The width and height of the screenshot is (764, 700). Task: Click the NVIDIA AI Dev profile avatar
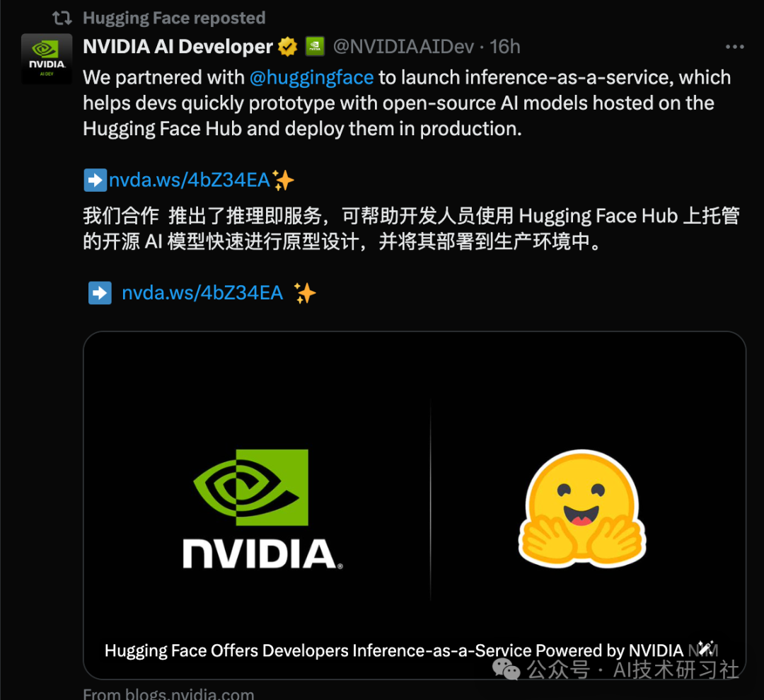(47, 59)
